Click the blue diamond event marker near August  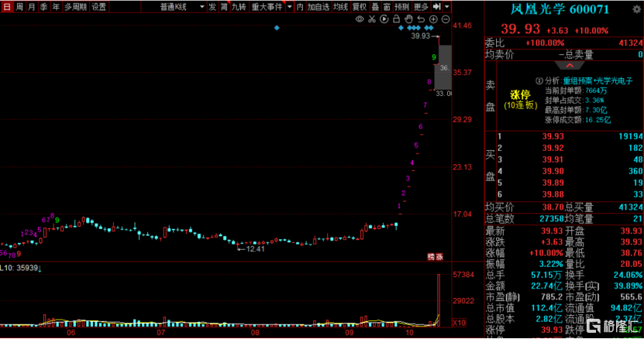pos(277,28)
